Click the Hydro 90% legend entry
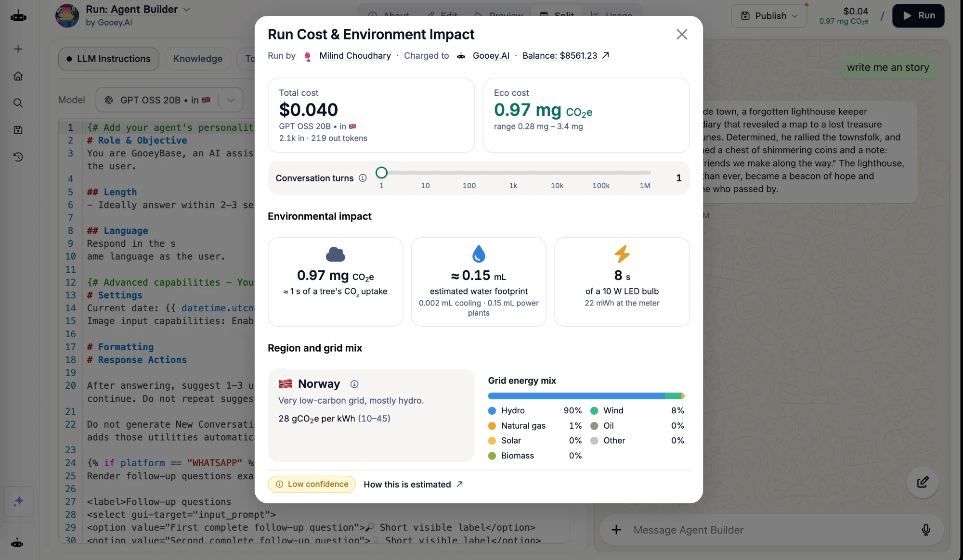The height and width of the screenshot is (560, 963). [535, 410]
